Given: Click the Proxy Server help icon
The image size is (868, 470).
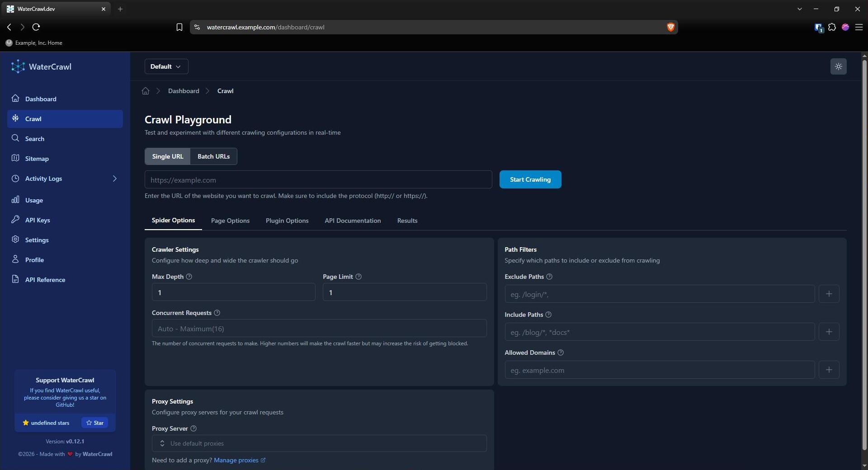Looking at the screenshot, I should (x=193, y=428).
